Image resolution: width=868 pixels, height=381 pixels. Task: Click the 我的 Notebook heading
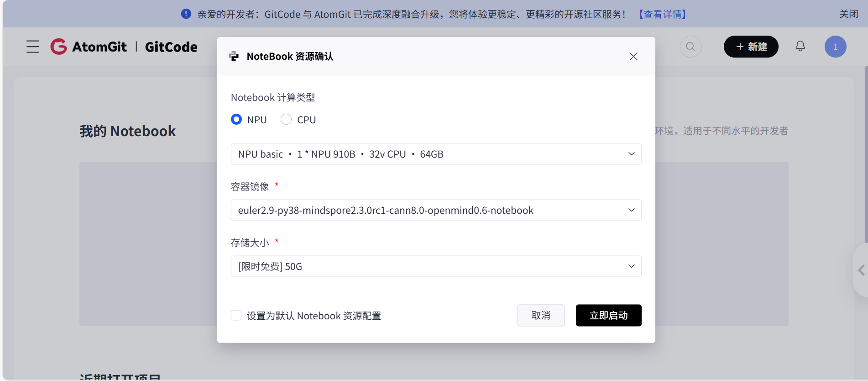(127, 131)
